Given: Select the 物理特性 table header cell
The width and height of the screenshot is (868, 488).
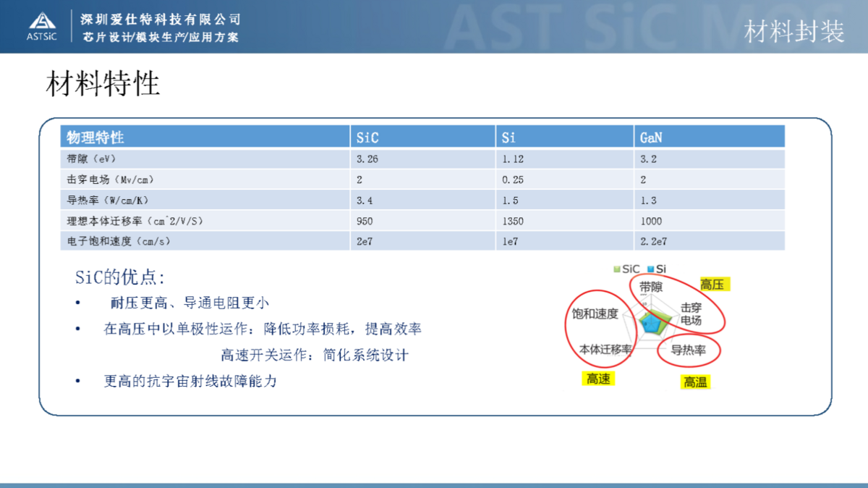Looking at the screenshot, I should coord(95,137).
